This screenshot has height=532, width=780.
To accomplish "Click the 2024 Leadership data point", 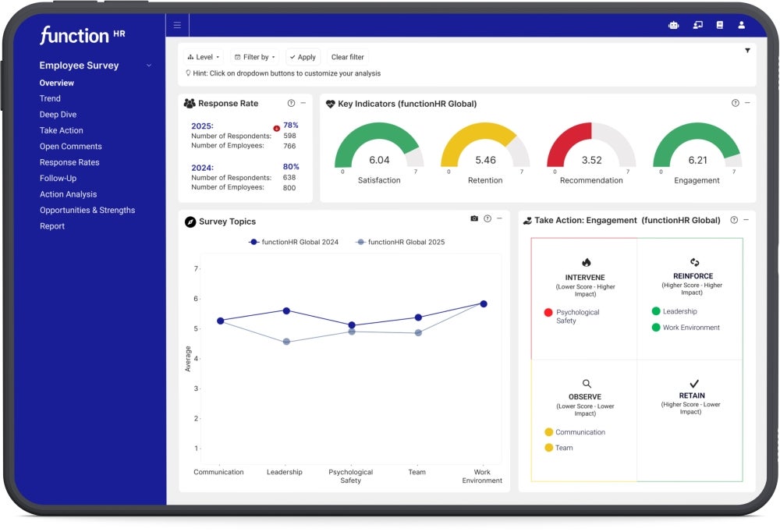I will click(286, 310).
